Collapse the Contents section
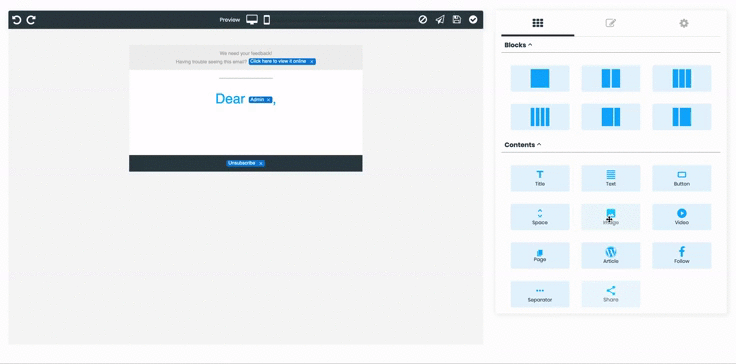Screen dimensions: 736x364 [x=522, y=145]
